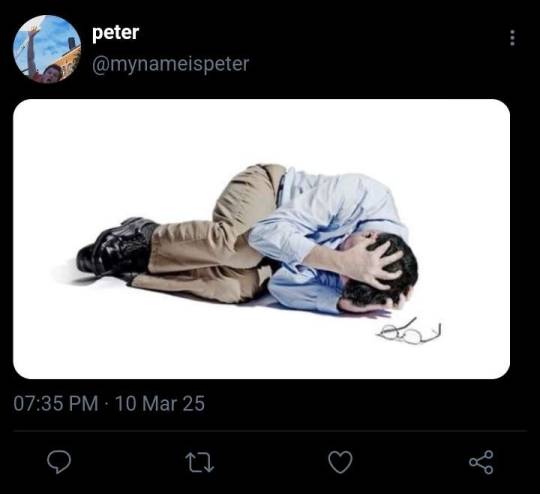Retweet the post using the arrows icon
540x494 pixels.
tap(200, 462)
